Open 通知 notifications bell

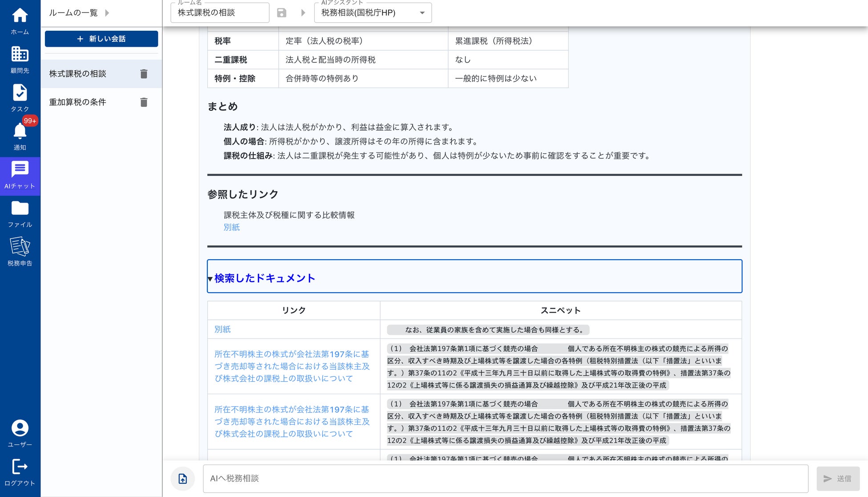point(20,137)
